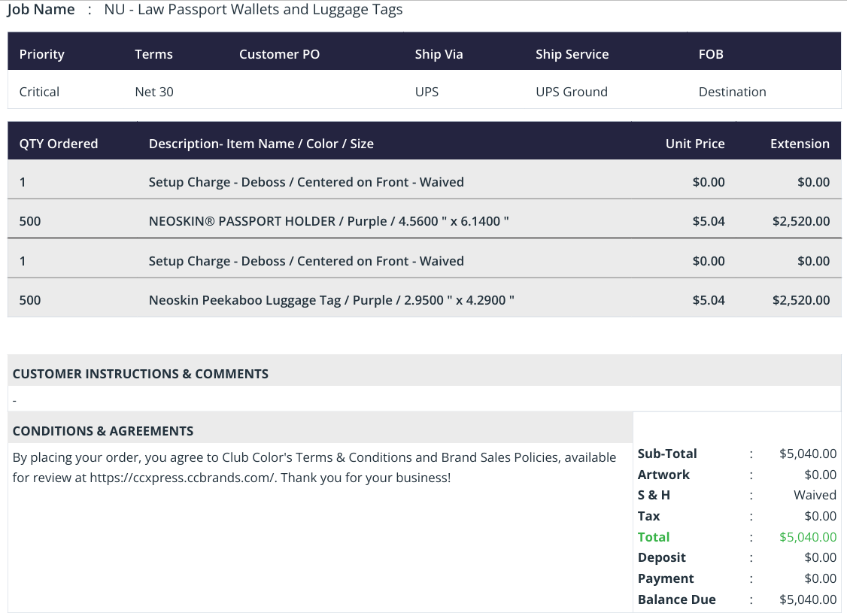Click the job name 'NU - Law Passport Wallets and Luggage Tags'
The height and width of the screenshot is (616, 847).
pos(253,11)
